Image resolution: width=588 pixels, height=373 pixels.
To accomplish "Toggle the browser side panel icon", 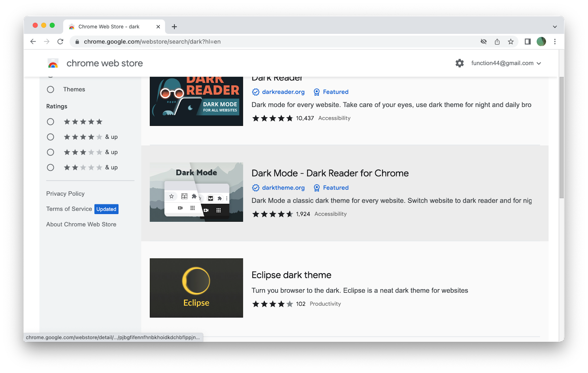I will pos(528,41).
